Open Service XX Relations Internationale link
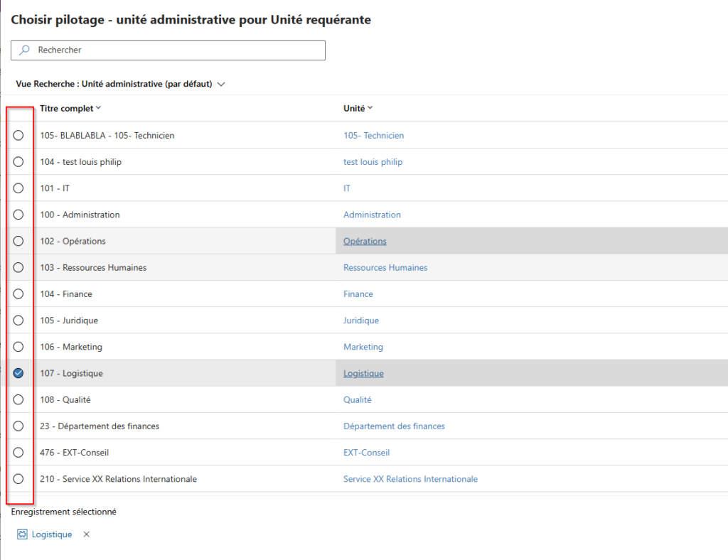Viewport: 728px width, 560px height. click(x=410, y=479)
